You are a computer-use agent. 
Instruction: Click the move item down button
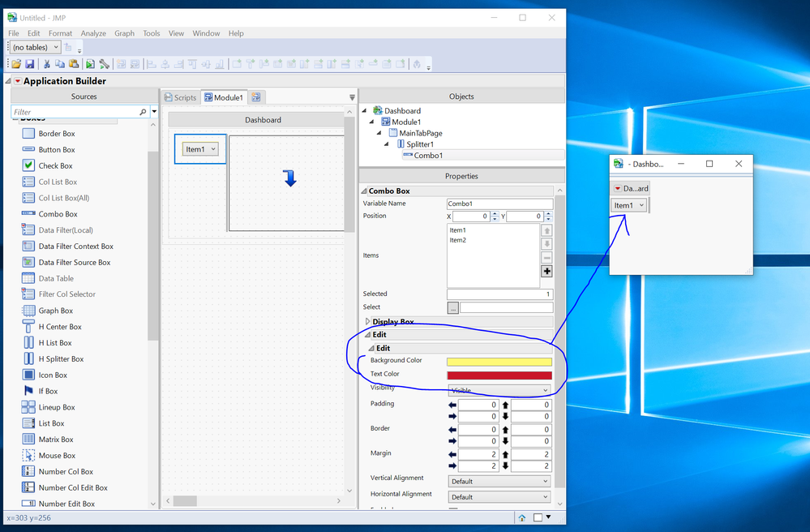(x=546, y=244)
